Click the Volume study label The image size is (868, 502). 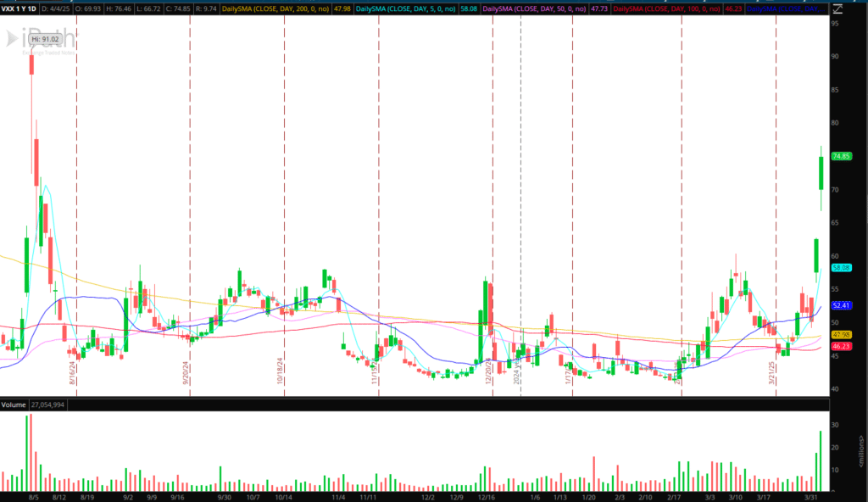[x=14, y=405]
